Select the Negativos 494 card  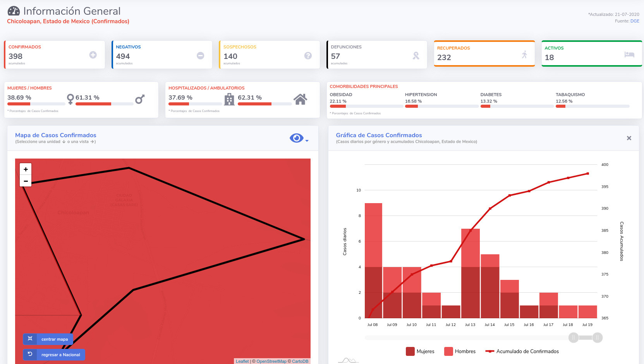(162, 55)
